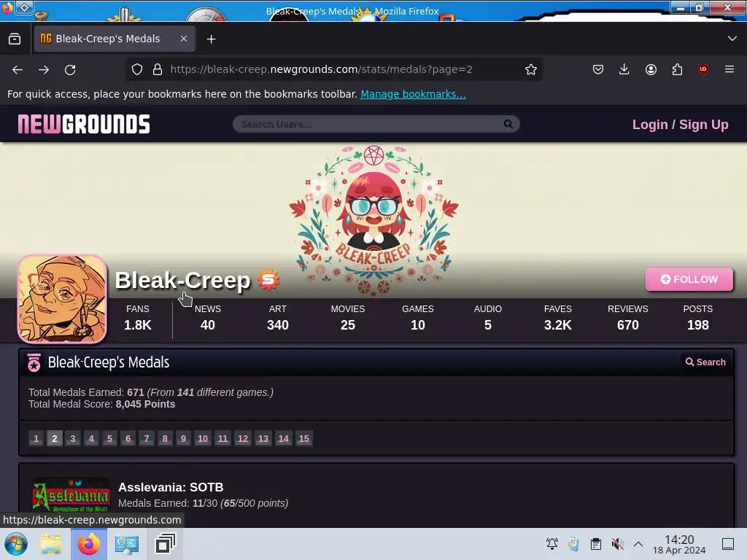Viewport: 747px width, 560px height.
Task: Go to medals page 9
Action: (183, 438)
